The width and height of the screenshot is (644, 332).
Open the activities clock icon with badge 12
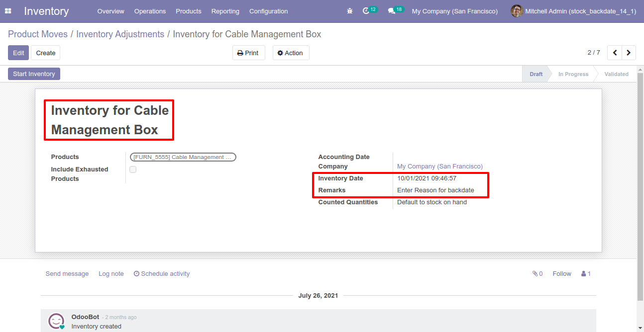(370, 10)
